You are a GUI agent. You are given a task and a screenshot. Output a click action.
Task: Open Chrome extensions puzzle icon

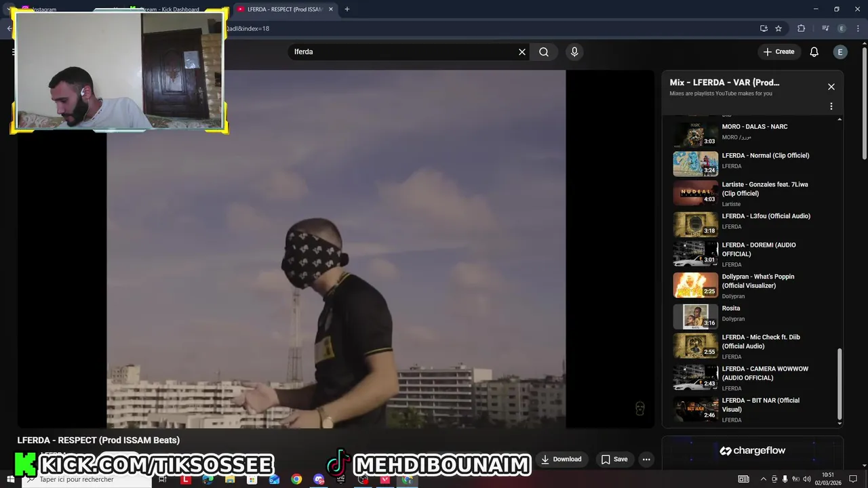point(802,28)
